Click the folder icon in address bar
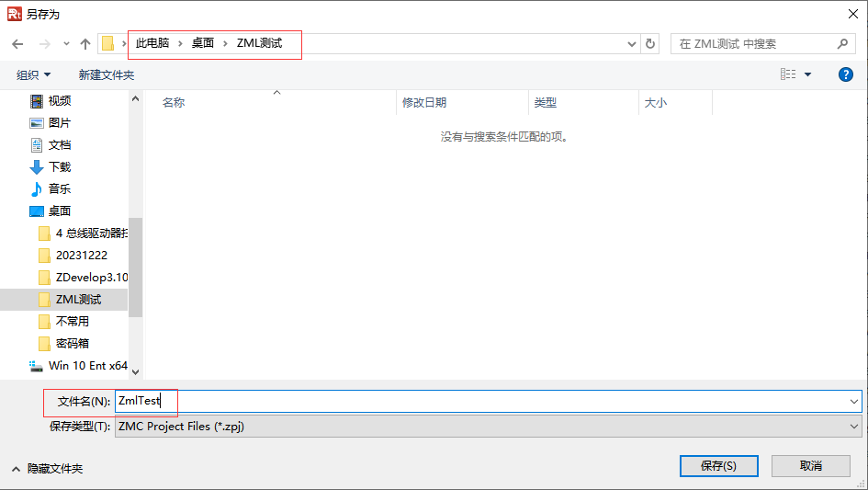Image resolution: width=868 pixels, height=490 pixels. (108, 43)
